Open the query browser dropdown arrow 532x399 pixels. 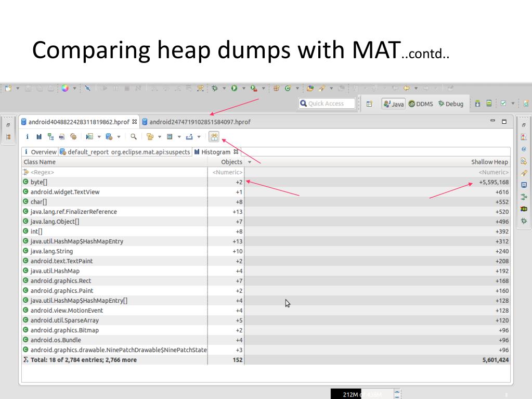click(119, 137)
